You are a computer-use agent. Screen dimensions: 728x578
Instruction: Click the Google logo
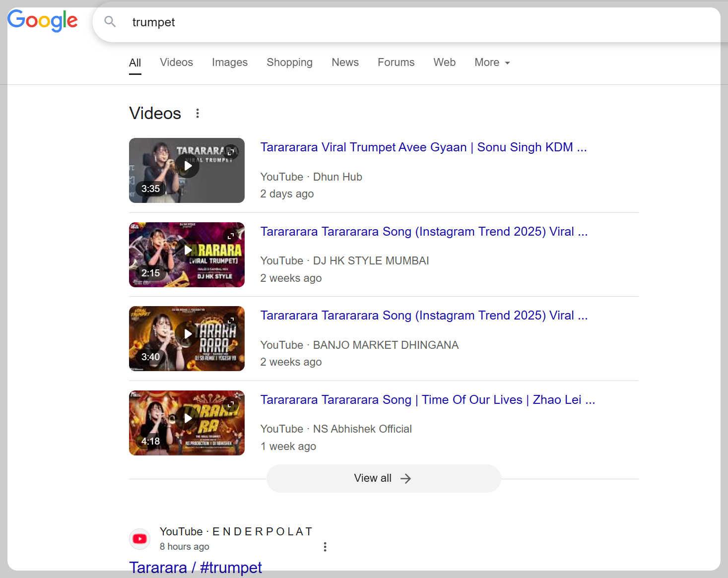pos(43,21)
